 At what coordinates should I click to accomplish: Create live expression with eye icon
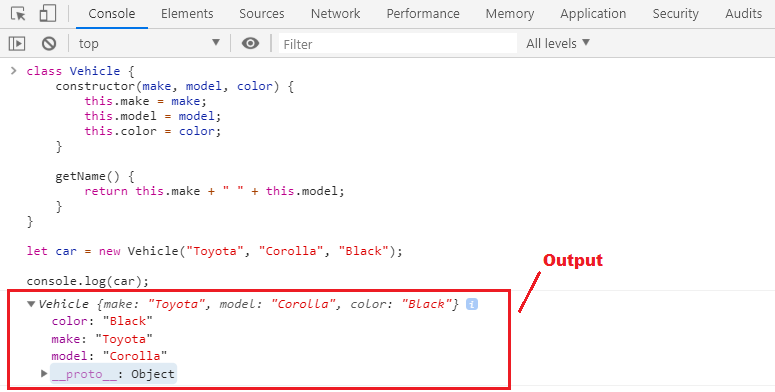pyautogui.click(x=251, y=44)
